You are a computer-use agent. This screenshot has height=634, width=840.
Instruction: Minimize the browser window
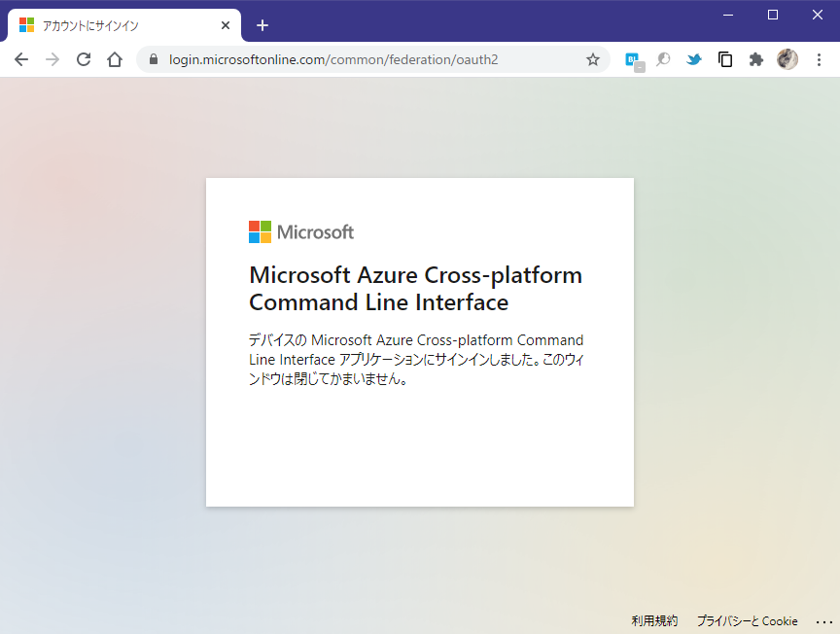click(x=728, y=15)
